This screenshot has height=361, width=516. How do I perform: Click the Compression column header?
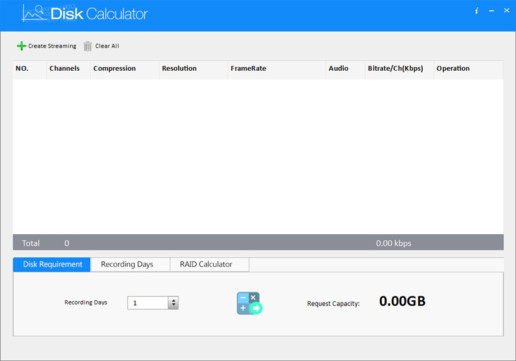pos(115,69)
